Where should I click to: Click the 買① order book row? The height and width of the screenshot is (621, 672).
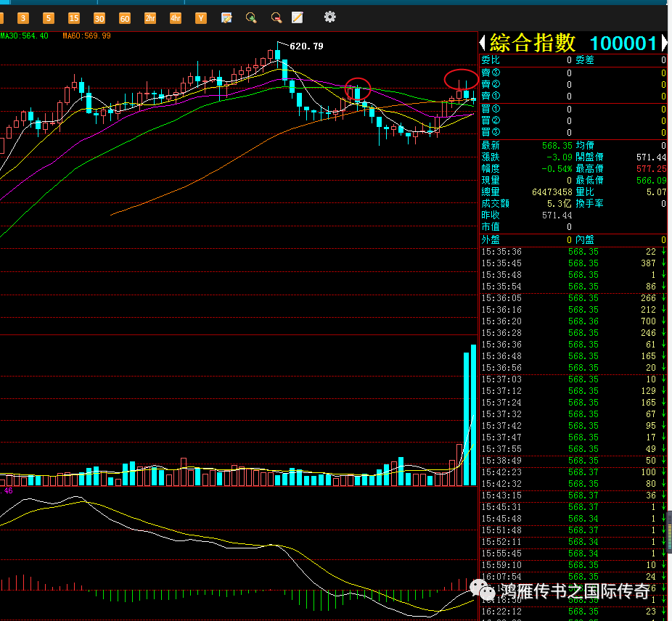(573, 110)
